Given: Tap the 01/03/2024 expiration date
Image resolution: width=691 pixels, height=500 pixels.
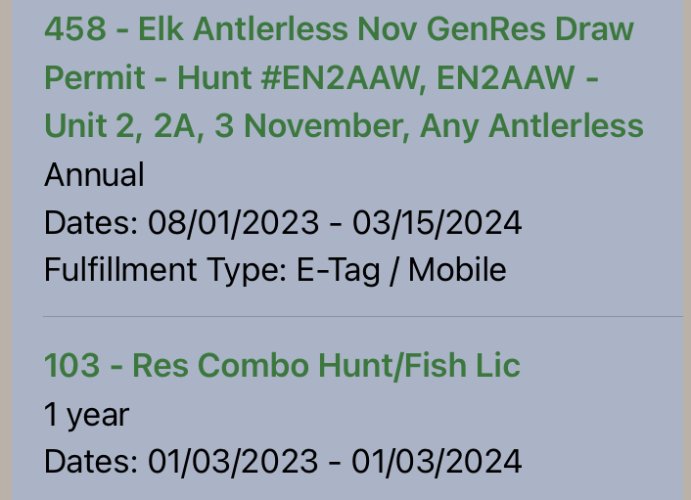Looking at the screenshot, I should [437, 462].
